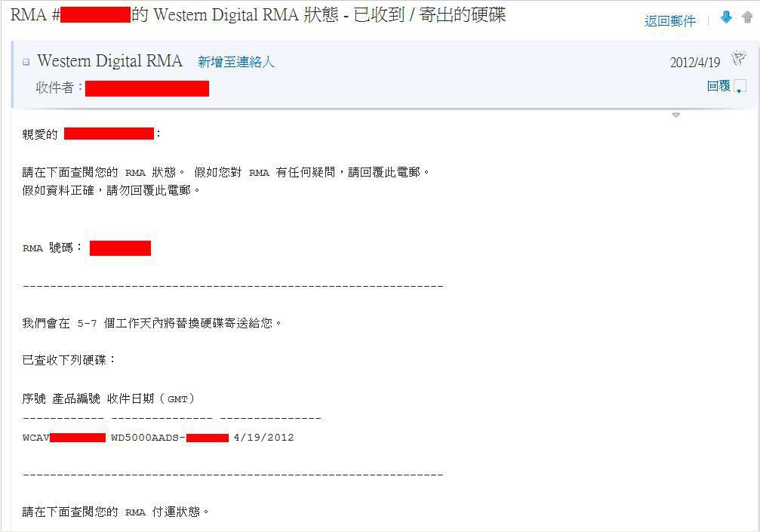The image size is (760, 532).
Task: Collapse message using square icon beside sender
Action: tap(26, 62)
